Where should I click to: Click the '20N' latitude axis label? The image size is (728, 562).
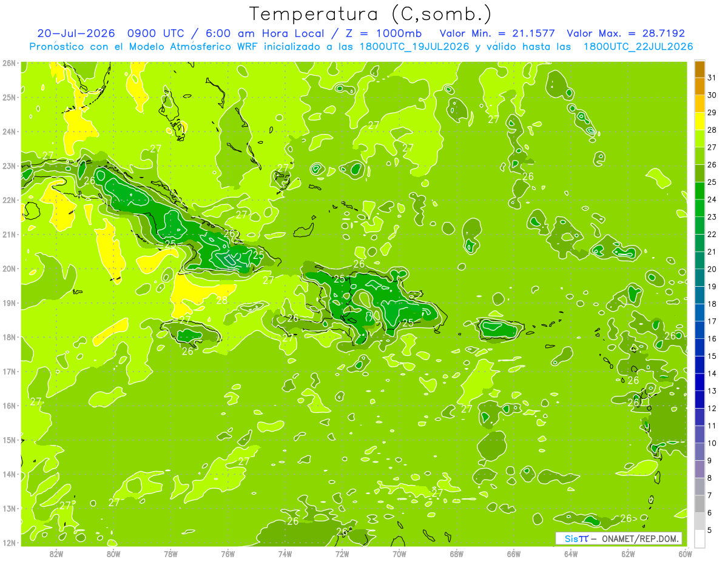point(8,269)
